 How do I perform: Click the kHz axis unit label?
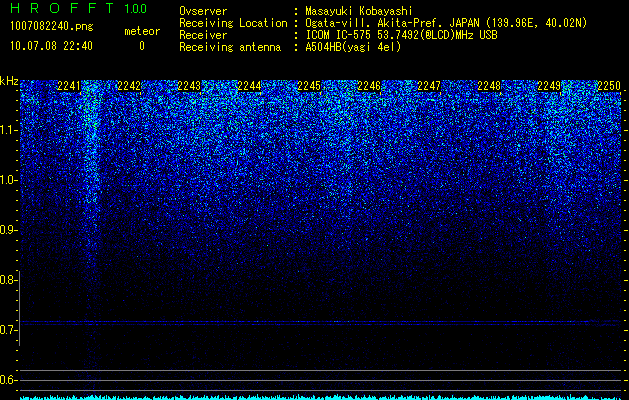click(9, 81)
